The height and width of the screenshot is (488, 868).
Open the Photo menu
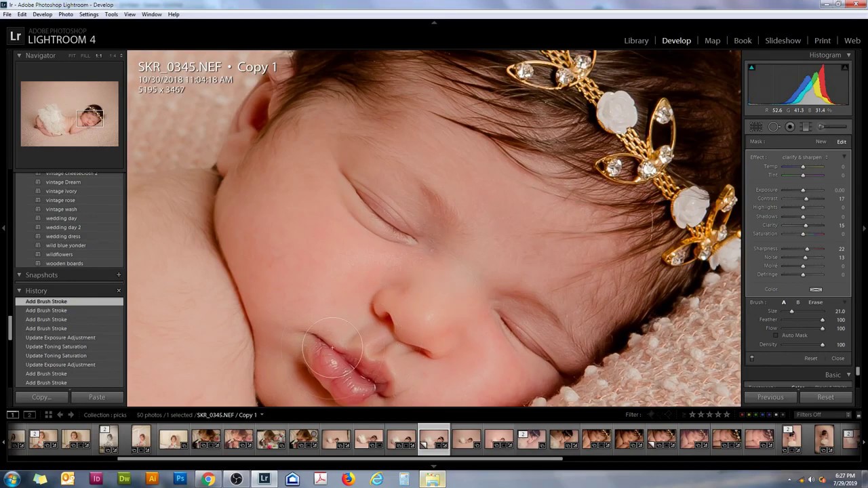pyautogui.click(x=66, y=14)
